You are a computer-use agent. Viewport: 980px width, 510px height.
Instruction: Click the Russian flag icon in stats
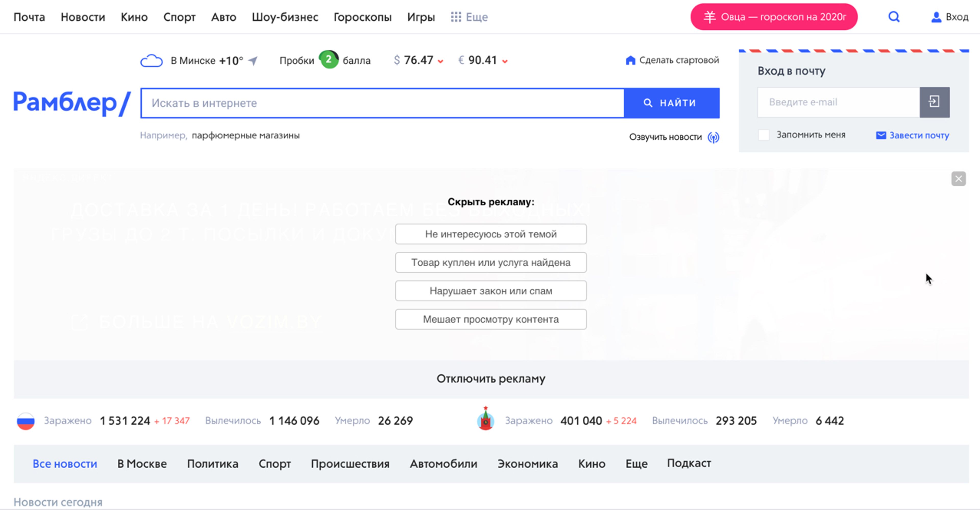[26, 421]
